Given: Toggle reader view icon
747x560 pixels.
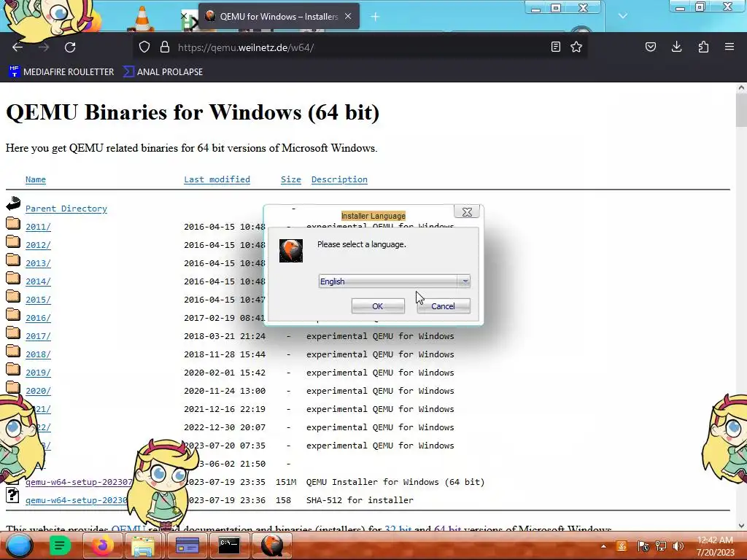Looking at the screenshot, I should pos(555,47).
